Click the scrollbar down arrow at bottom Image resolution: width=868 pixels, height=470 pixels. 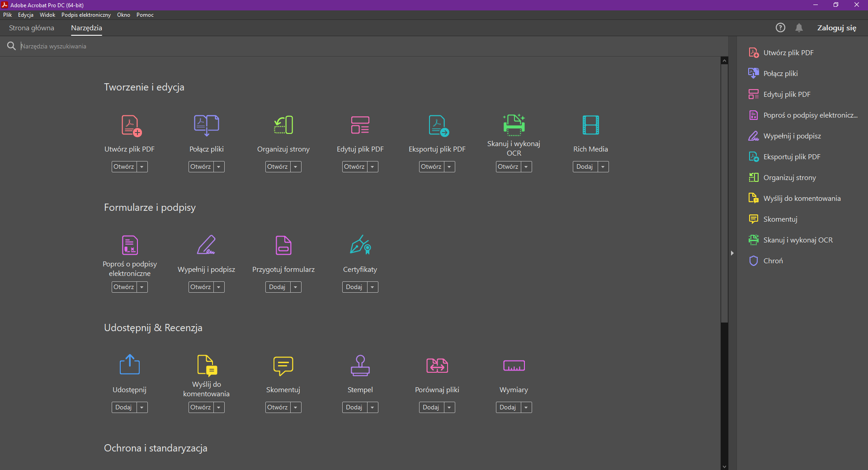pyautogui.click(x=724, y=466)
